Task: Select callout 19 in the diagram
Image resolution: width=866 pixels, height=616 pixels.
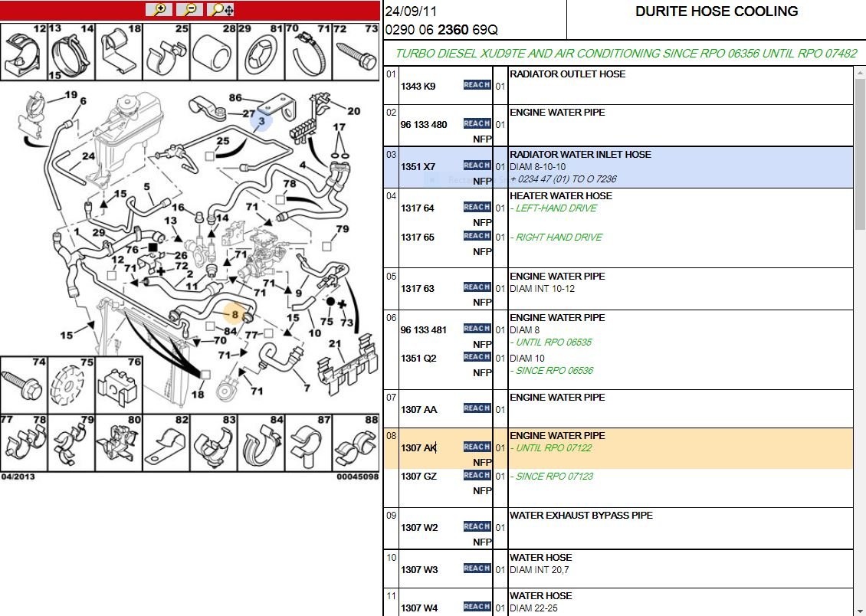Action: [71, 94]
